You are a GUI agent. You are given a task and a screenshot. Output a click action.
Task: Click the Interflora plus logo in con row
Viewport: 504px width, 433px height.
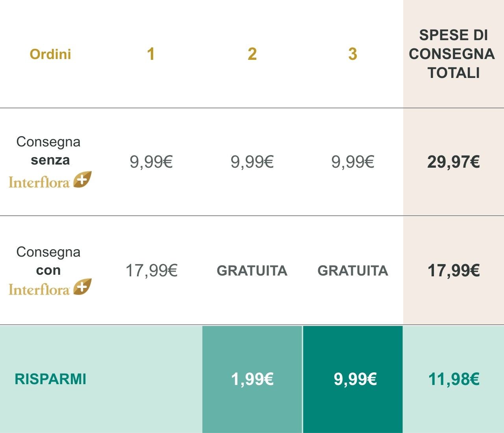pyautogui.click(x=50, y=288)
